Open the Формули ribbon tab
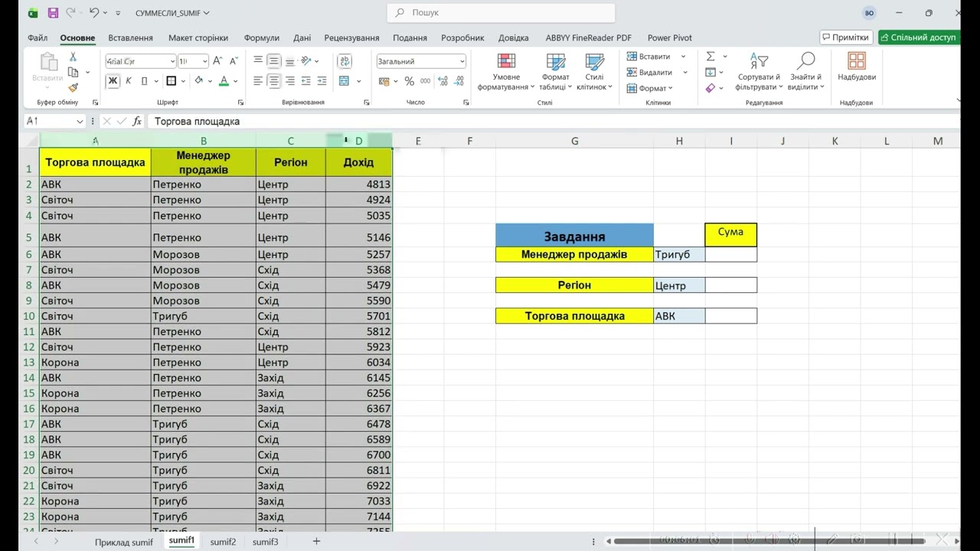 261,37
